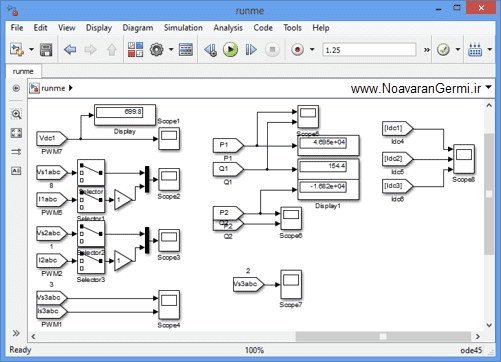Open the Display menu
This screenshot has width=501, height=362.
click(99, 28)
